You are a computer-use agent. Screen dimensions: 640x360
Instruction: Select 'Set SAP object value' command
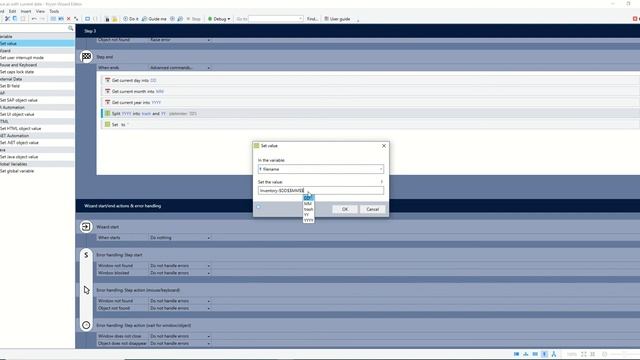pos(37,100)
